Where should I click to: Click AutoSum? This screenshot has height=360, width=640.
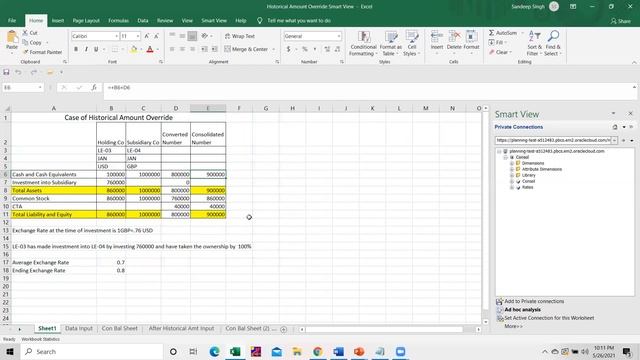click(503, 33)
